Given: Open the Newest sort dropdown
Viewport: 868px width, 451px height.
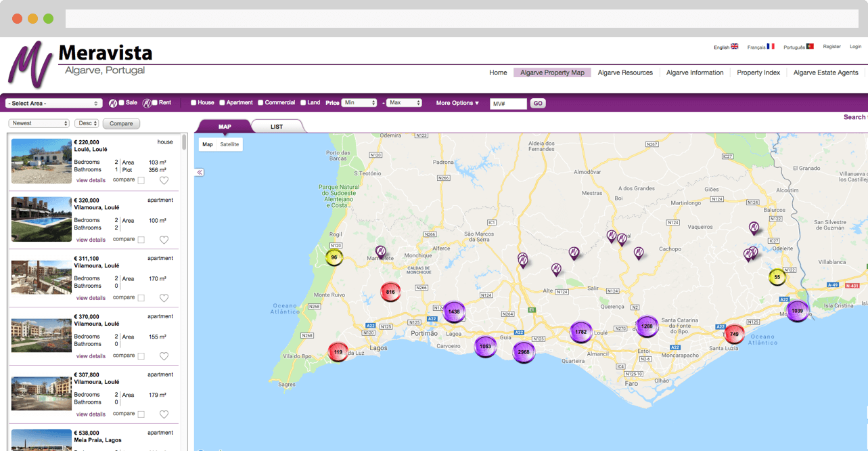Looking at the screenshot, I should (x=39, y=123).
